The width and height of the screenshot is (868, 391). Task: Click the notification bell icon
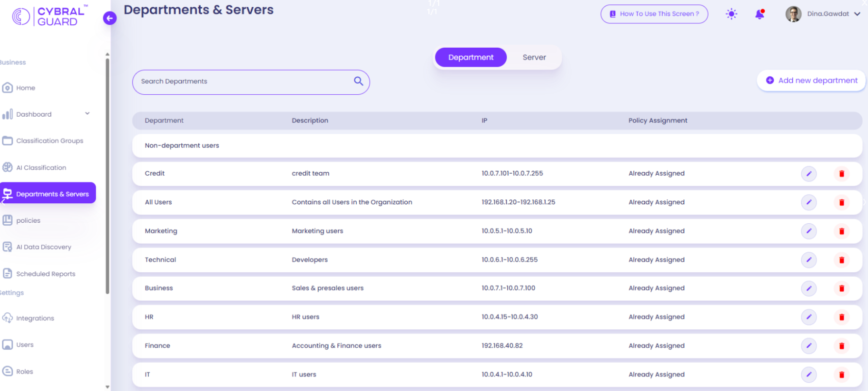point(759,14)
